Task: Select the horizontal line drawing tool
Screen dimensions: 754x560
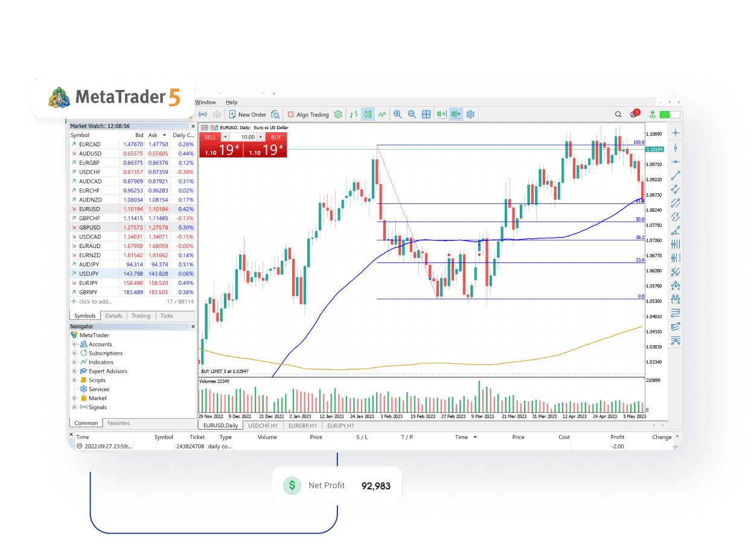Action: coord(676,161)
